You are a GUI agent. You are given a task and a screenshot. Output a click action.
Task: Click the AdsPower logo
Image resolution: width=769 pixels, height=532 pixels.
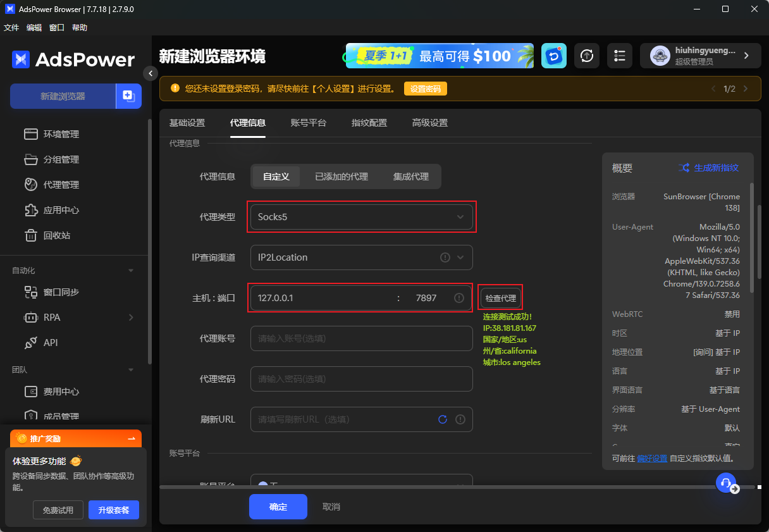pos(73,59)
